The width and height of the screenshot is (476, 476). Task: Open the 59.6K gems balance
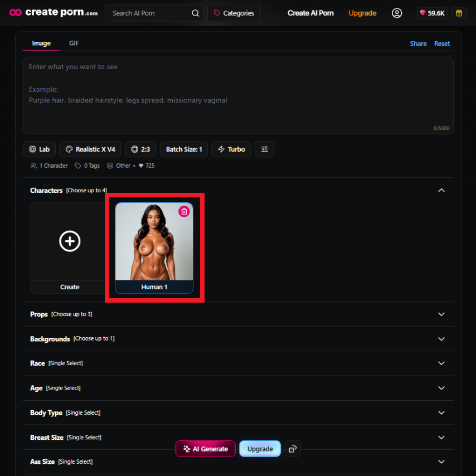432,13
